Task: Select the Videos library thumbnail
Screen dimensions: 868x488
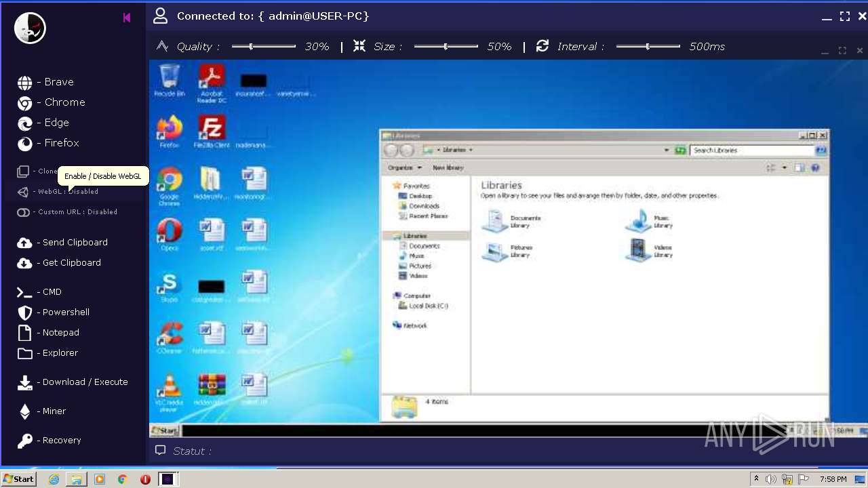Action: (x=650, y=251)
